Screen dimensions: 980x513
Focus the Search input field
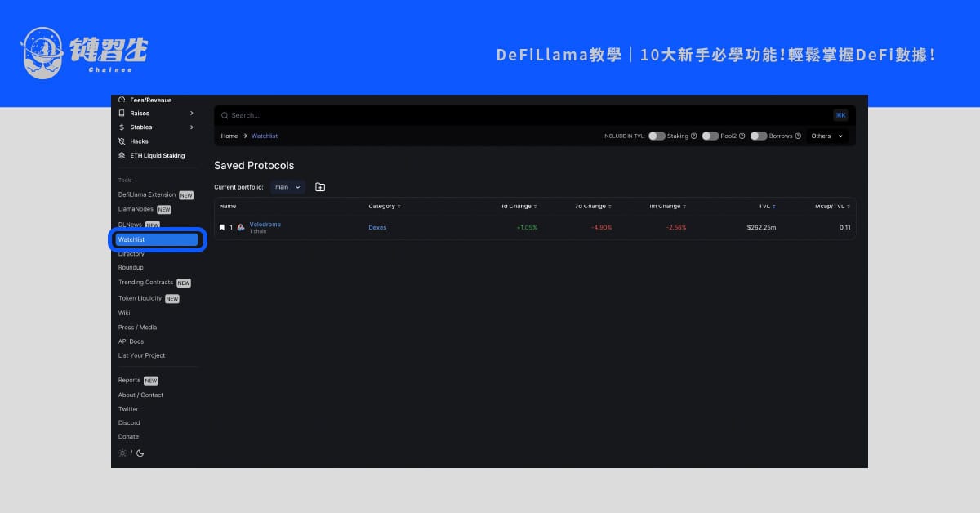click(535, 115)
